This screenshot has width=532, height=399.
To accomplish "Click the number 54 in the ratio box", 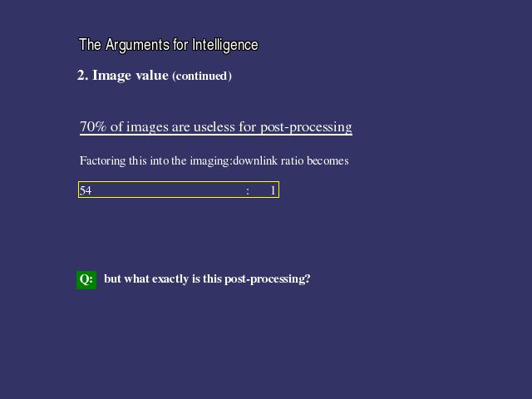I will (x=86, y=190).
